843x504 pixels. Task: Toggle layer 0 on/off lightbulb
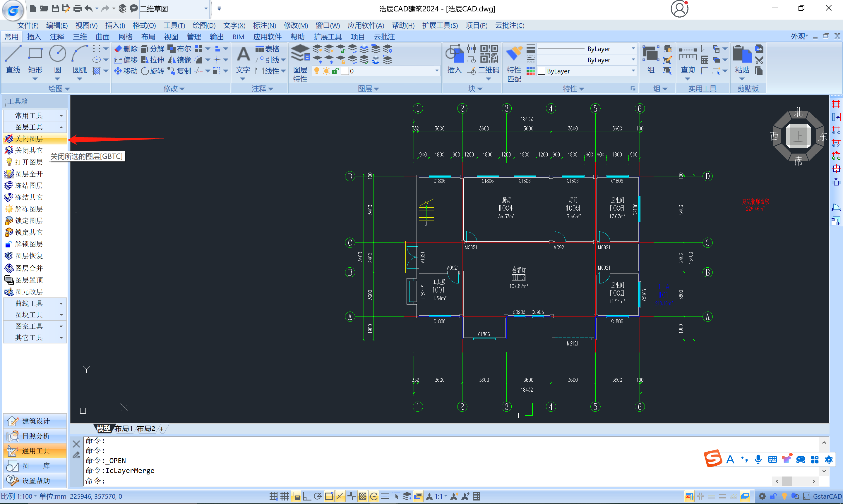coord(317,71)
